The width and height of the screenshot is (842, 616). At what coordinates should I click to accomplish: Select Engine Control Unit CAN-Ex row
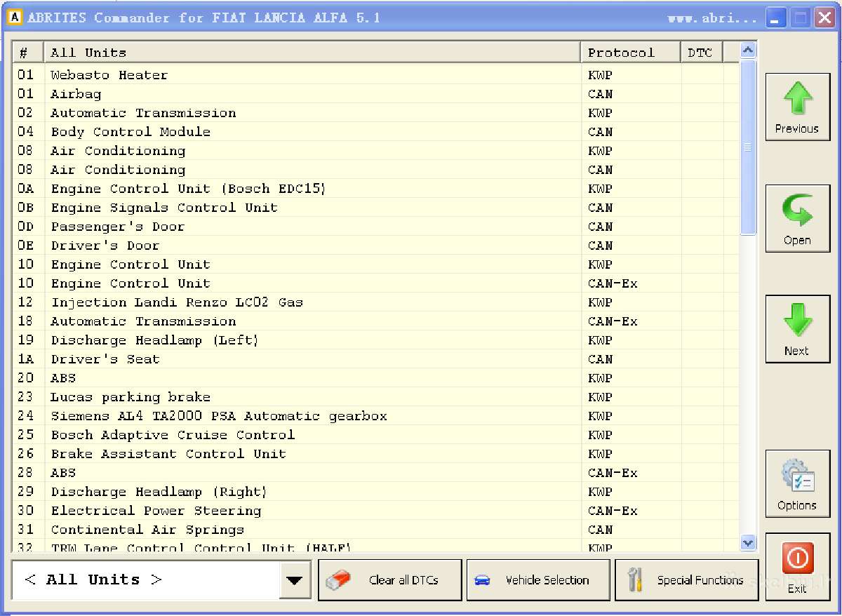coord(376,283)
